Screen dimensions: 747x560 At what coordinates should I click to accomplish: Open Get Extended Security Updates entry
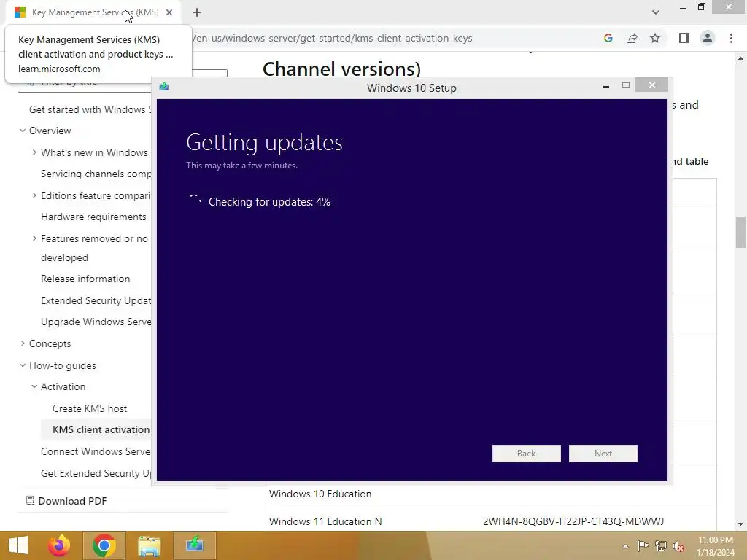click(96, 473)
